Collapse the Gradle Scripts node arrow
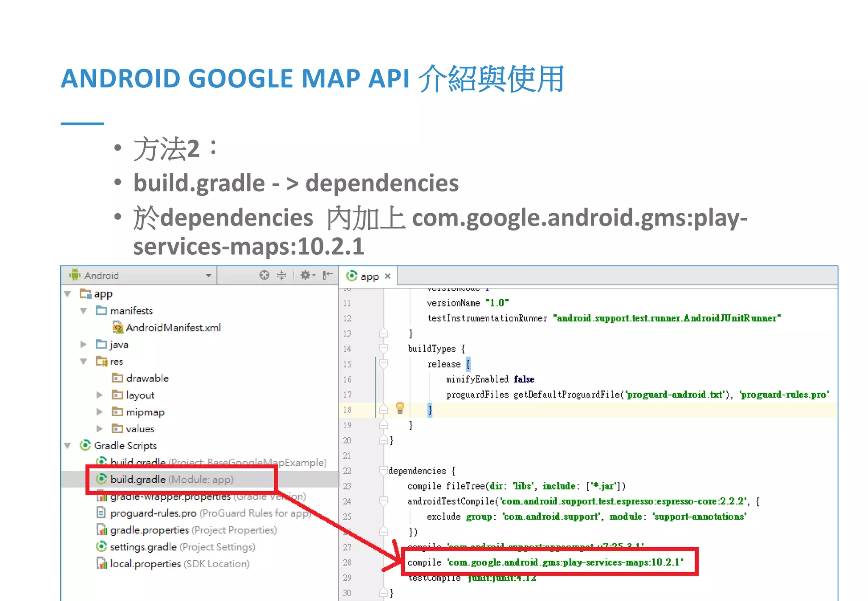868x601 pixels. [x=68, y=445]
